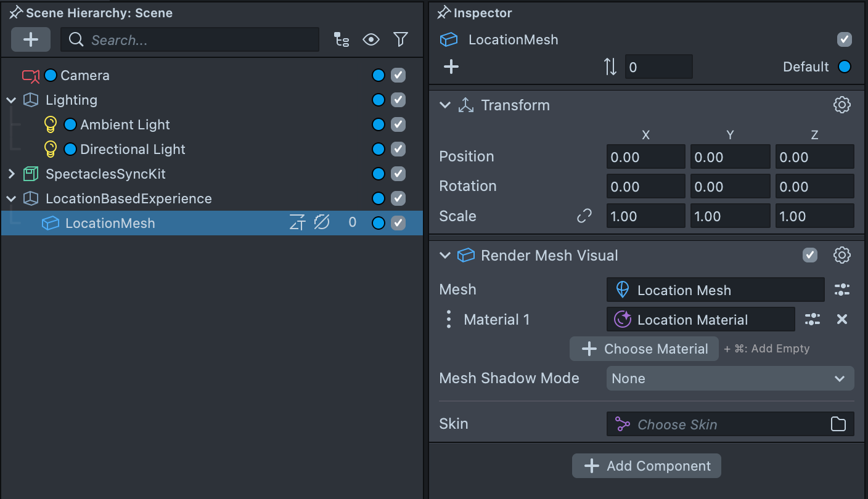Open Transform component settings gear
Image resolution: width=868 pixels, height=499 pixels.
tap(841, 105)
